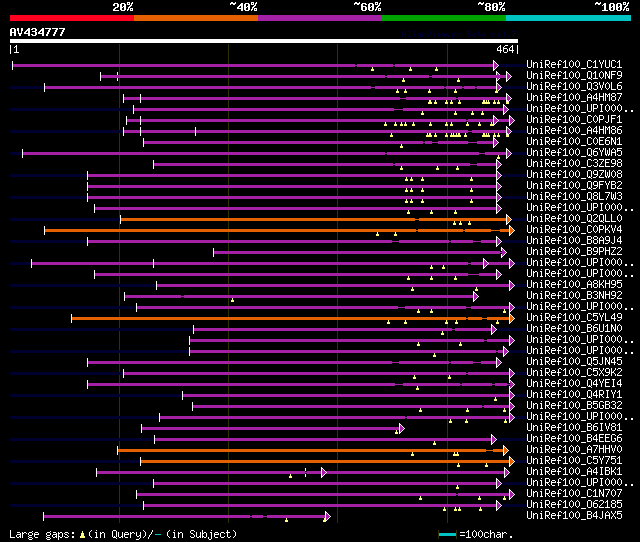Click the UniRef100_A8KH95 label
Image resolution: width=640 pixels, height=542 pixels.
[x=574, y=285]
